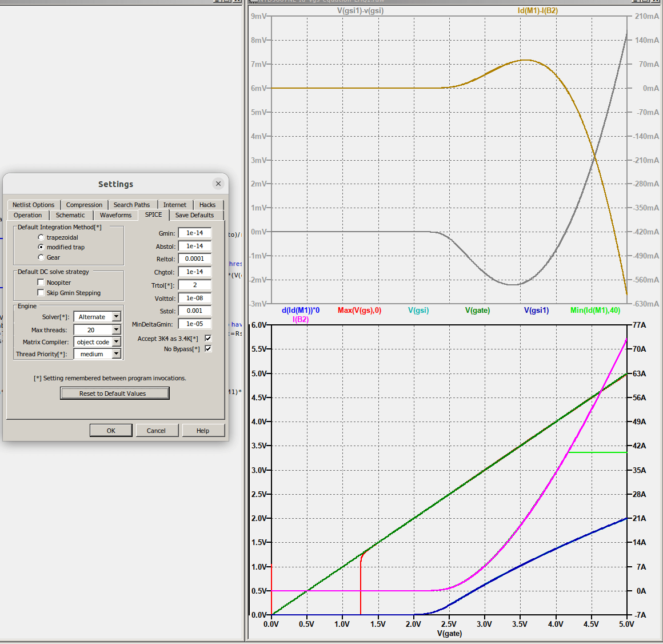Screen dimensions: 663x644
Task: Click the 210mA right axis label
Action: (x=646, y=17)
